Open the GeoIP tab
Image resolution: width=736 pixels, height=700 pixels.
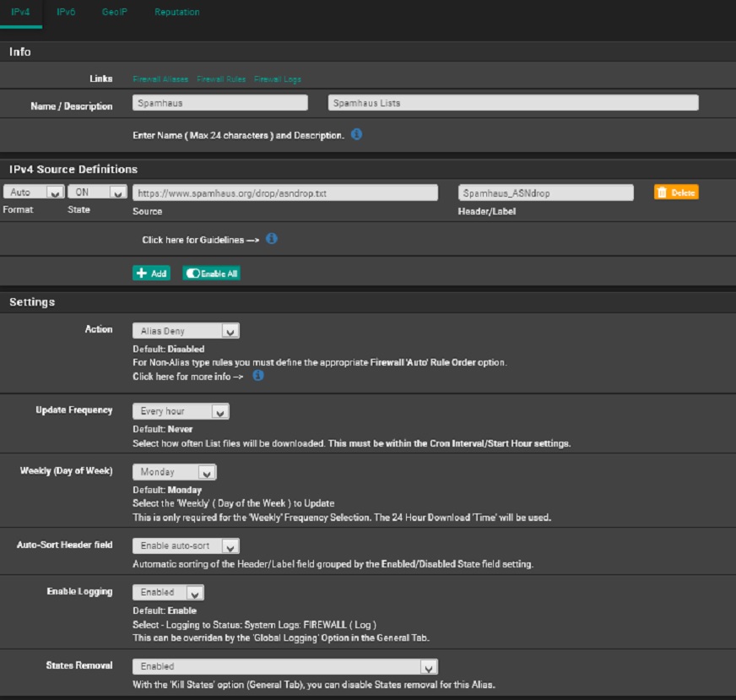pos(114,13)
